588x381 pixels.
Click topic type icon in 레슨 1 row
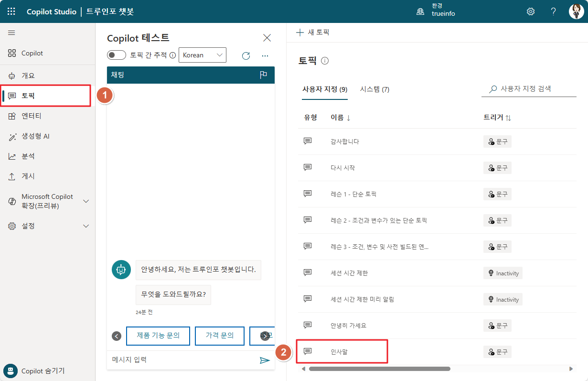[308, 194]
